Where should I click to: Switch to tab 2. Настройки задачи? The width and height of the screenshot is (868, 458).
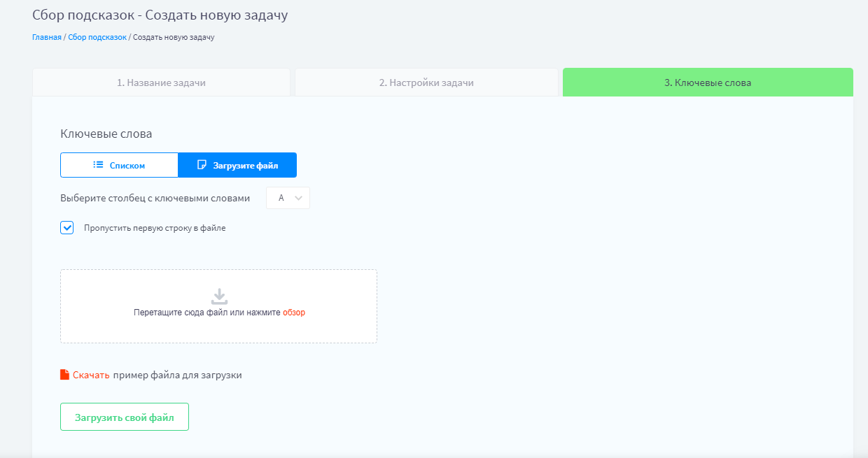pos(426,83)
